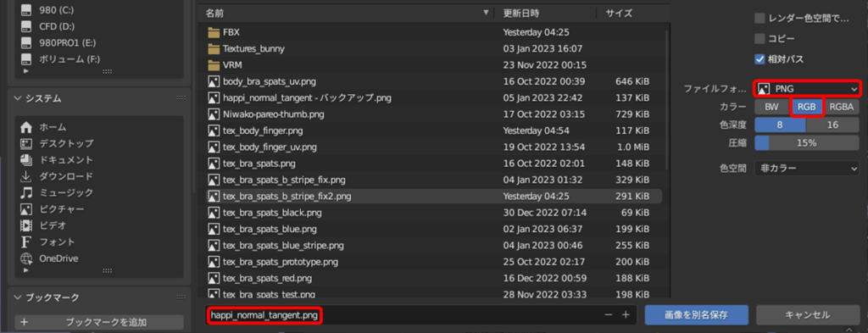Click the filename field happi_normal_tangent.png

pos(420,314)
